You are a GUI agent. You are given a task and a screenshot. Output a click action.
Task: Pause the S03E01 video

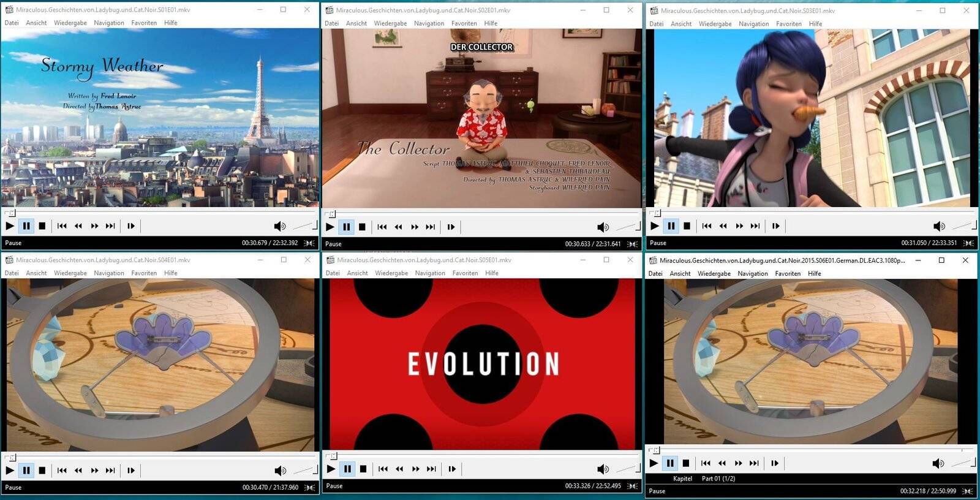coord(671,226)
